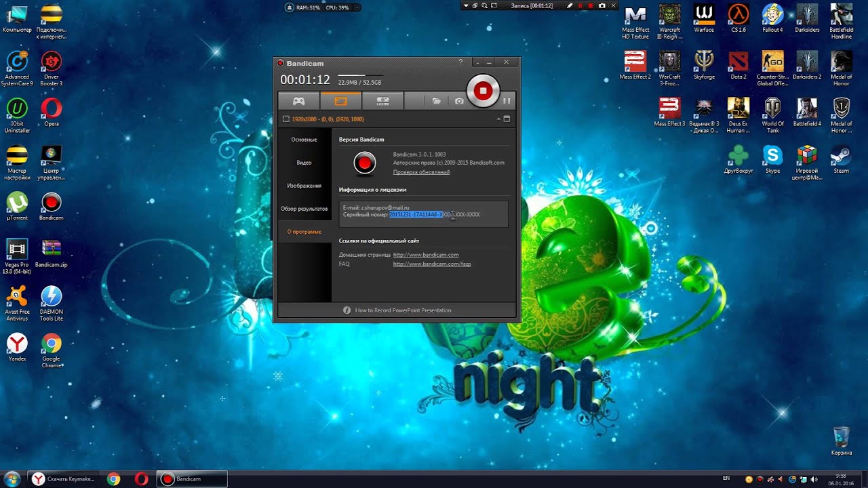Click the highlighted serial number text
Screen dimensions: 868x488
pyautogui.click(x=416, y=214)
